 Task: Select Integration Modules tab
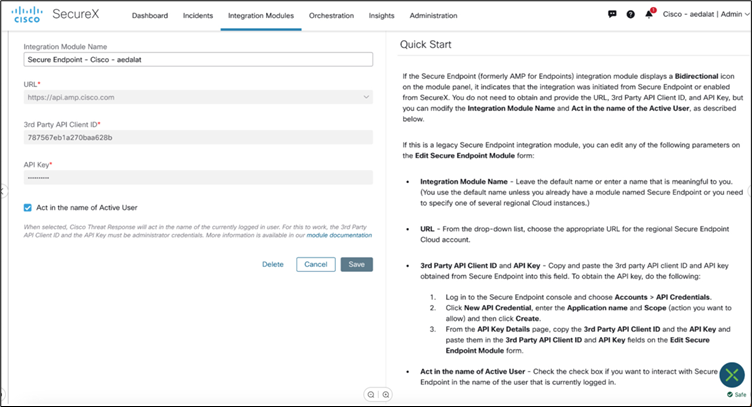tap(261, 15)
